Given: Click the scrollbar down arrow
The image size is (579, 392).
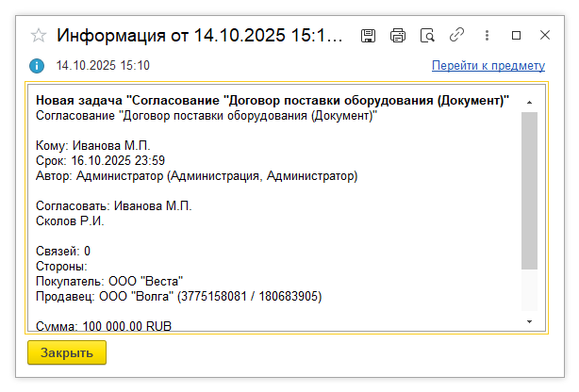Looking at the screenshot, I should (x=530, y=322).
